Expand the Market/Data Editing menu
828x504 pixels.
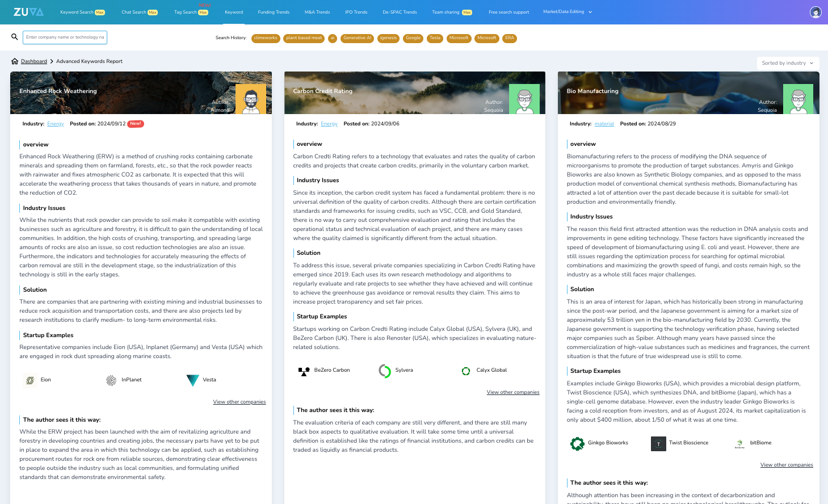coord(567,12)
